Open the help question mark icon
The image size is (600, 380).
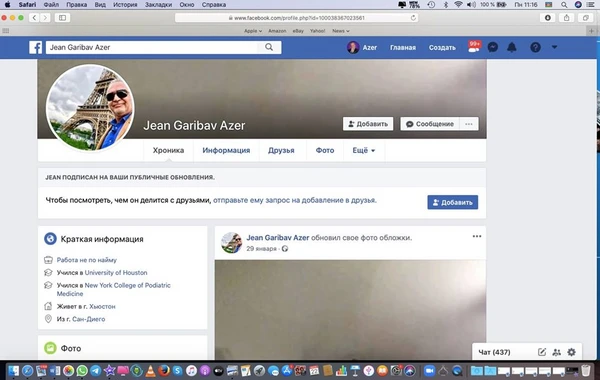[535, 47]
